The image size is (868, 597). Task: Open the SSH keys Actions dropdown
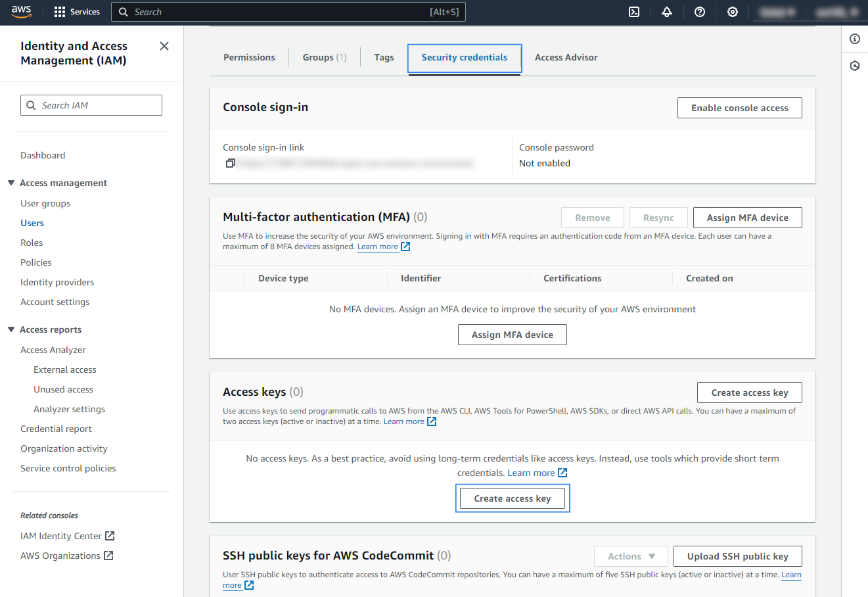click(631, 556)
